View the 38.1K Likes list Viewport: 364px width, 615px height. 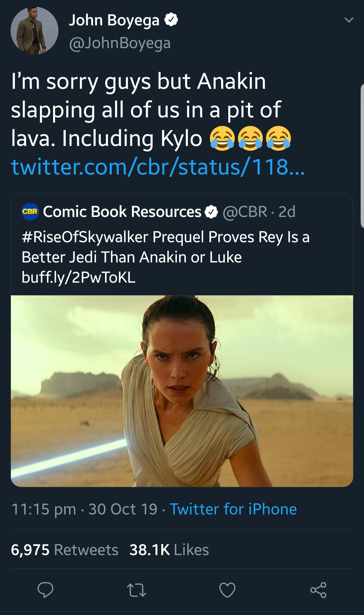[x=169, y=550]
